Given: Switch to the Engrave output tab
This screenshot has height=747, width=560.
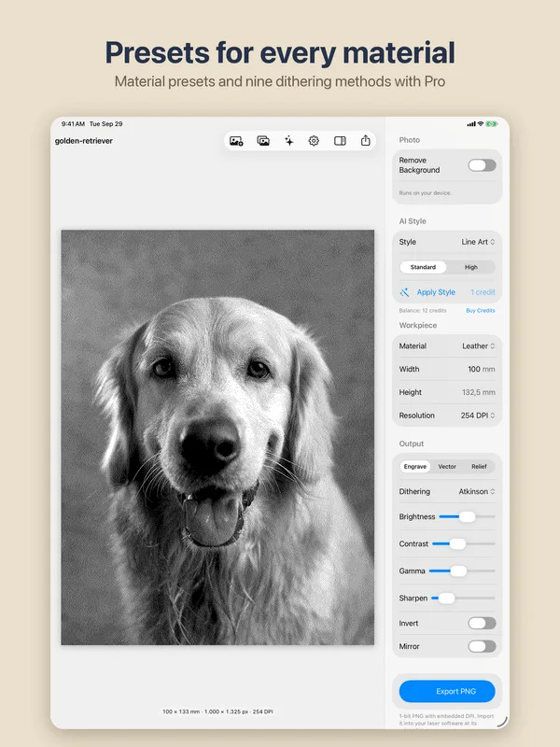Looking at the screenshot, I should [415, 466].
